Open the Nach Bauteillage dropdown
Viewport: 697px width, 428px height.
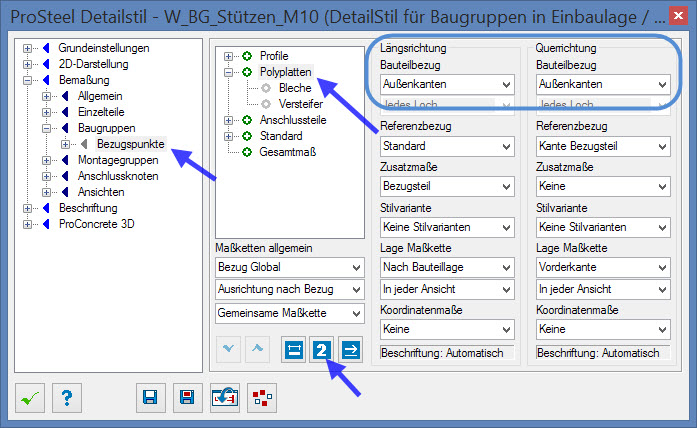[x=447, y=268]
